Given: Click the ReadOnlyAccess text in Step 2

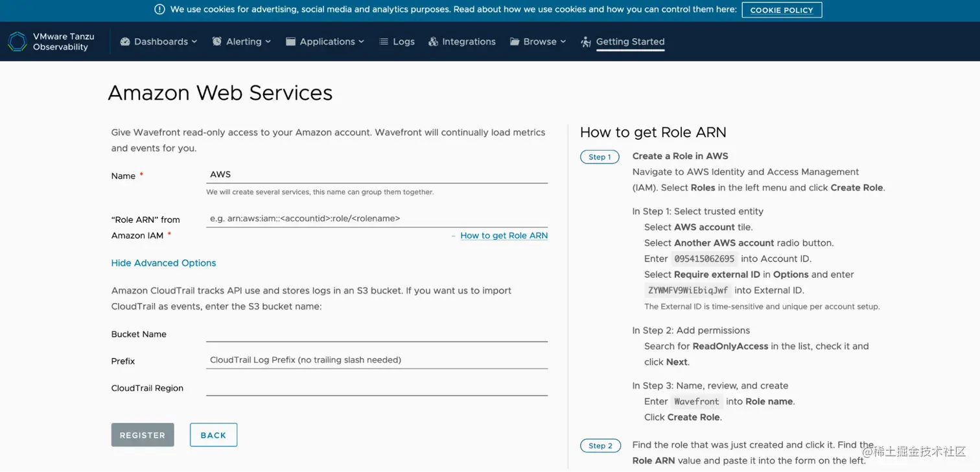Looking at the screenshot, I should (730, 346).
